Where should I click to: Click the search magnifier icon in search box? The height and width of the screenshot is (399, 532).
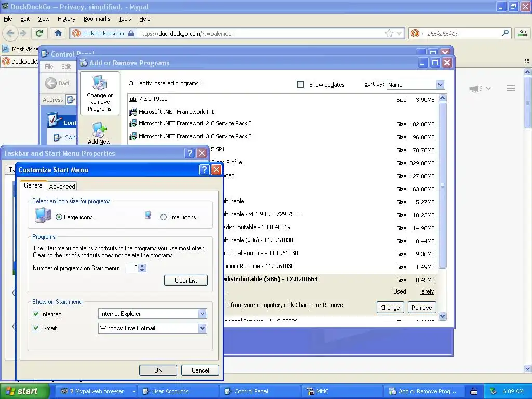(x=505, y=33)
